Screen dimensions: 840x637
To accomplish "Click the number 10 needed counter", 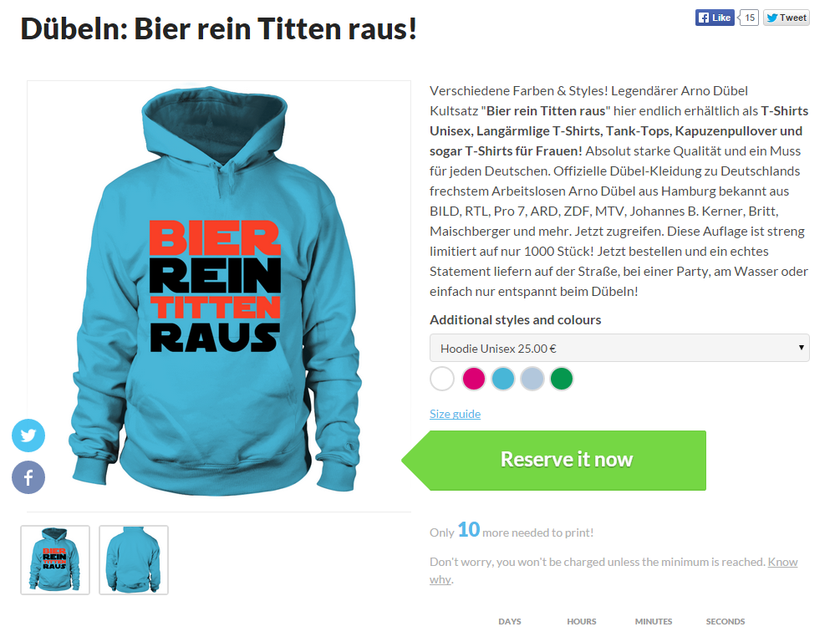I will 468,530.
